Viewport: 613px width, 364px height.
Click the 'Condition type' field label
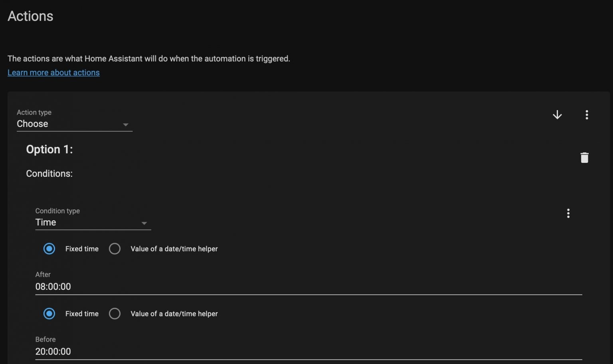[x=57, y=211]
